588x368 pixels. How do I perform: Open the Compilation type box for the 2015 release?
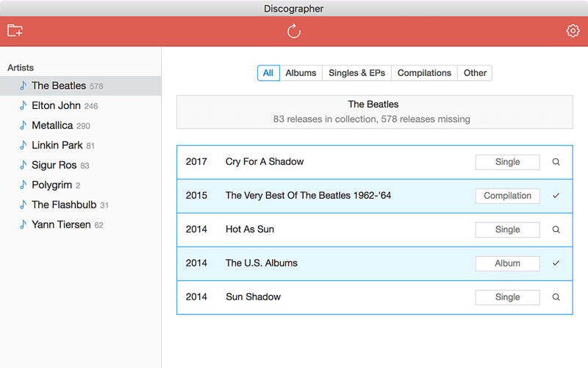pyautogui.click(x=507, y=196)
